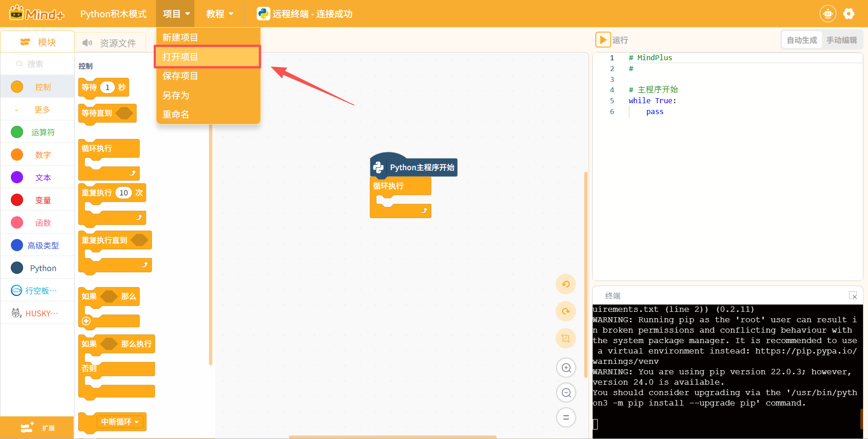Choose 打开项目 from project menu
This screenshot has width=868, height=439.
pyautogui.click(x=208, y=57)
